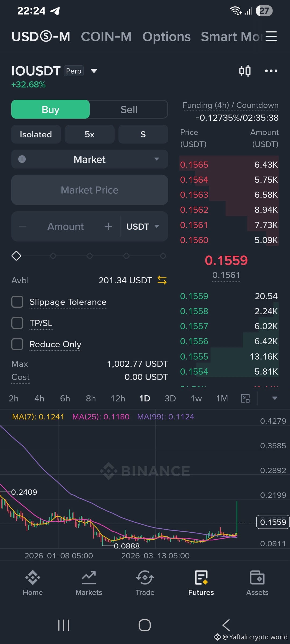Open Assets in bottom navigation
Image resolution: width=290 pixels, height=644 pixels.
point(257,583)
